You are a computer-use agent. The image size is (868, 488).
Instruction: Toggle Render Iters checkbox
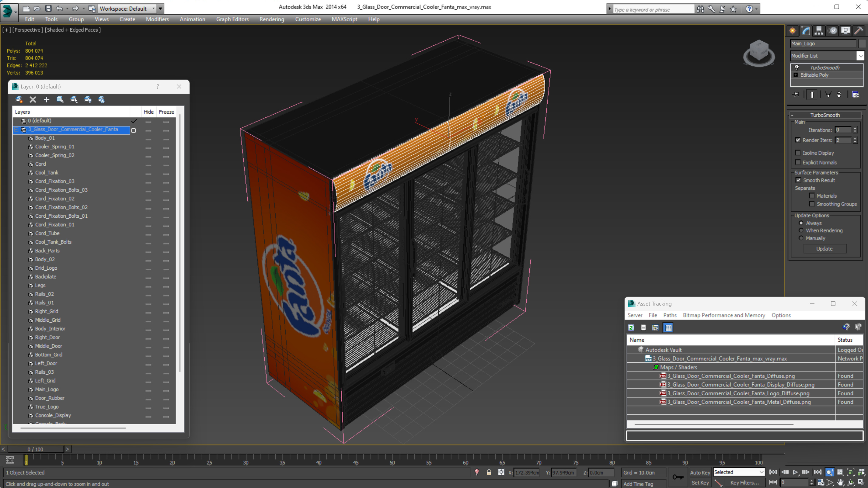pyautogui.click(x=798, y=140)
